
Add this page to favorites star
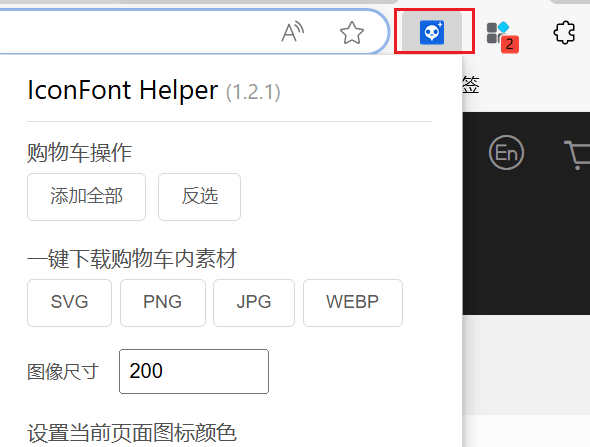[x=352, y=33]
